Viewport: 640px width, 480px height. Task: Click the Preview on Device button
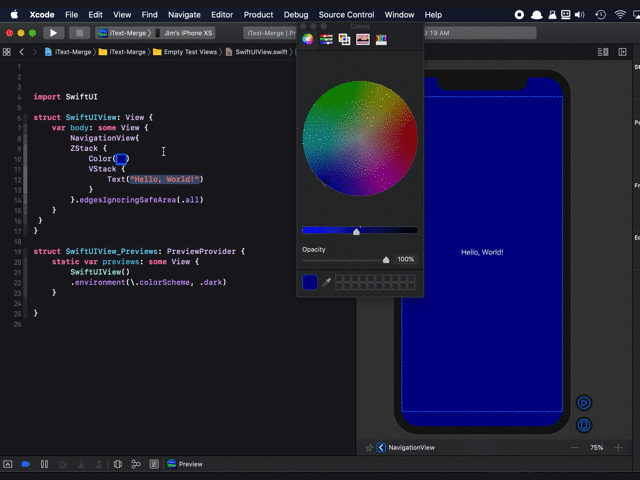tap(584, 424)
